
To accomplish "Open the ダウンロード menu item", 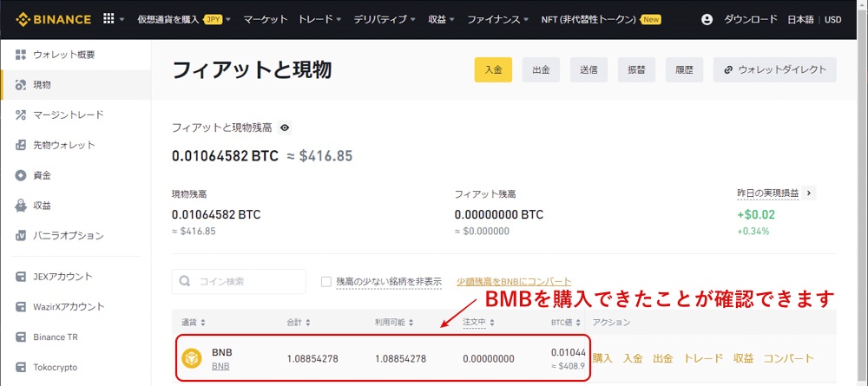I will [751, 19].
